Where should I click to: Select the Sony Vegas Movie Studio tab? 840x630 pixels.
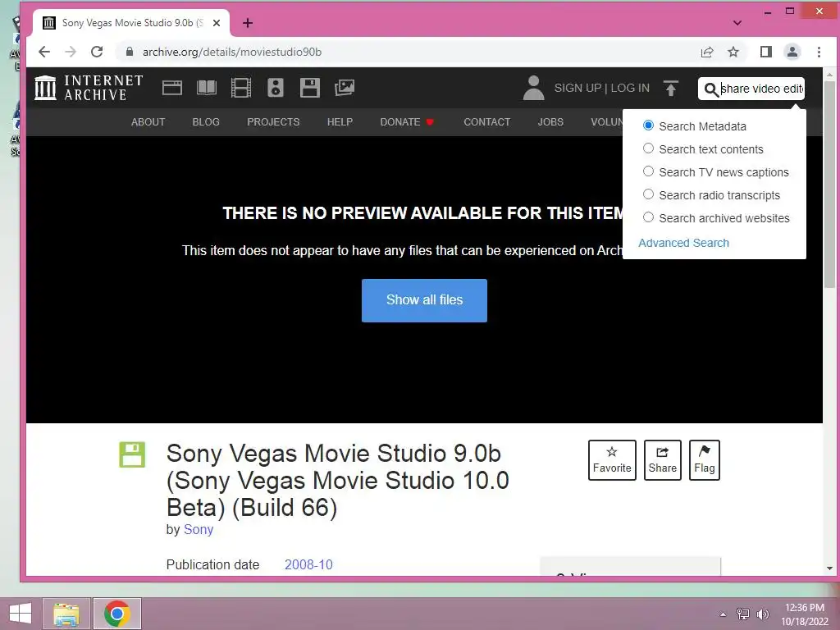132,23
